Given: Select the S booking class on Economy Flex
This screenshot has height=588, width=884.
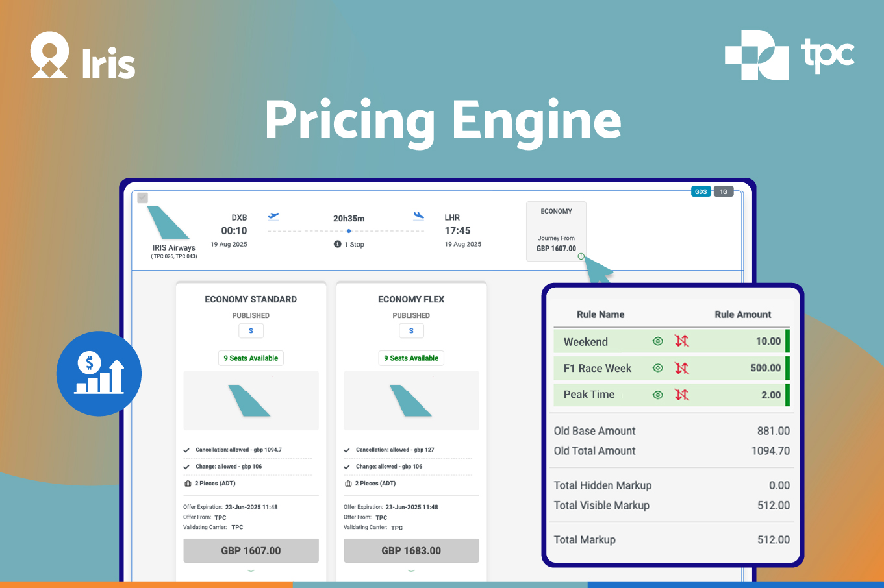Looking at the screenshot, I should click(x=411, y=330).
